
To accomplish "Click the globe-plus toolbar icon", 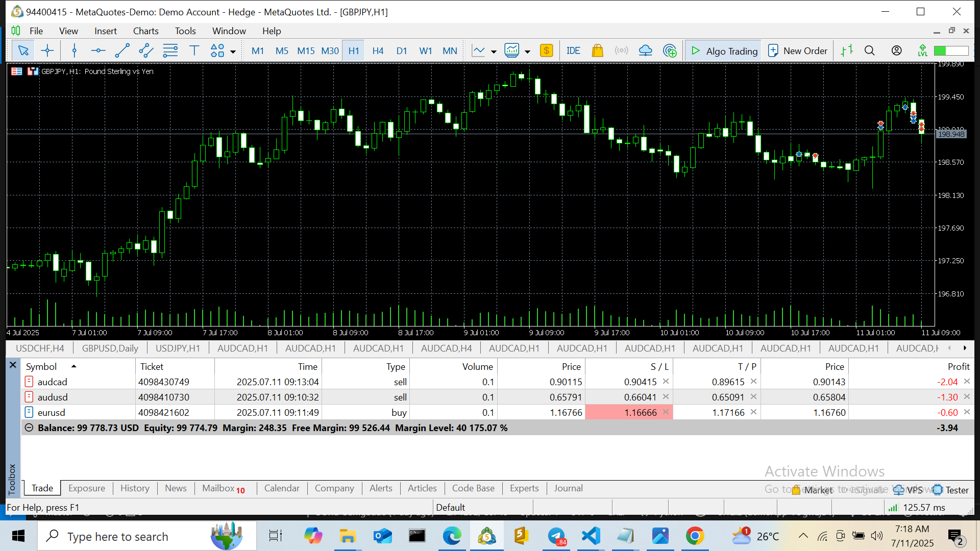I will coord(670,51).
